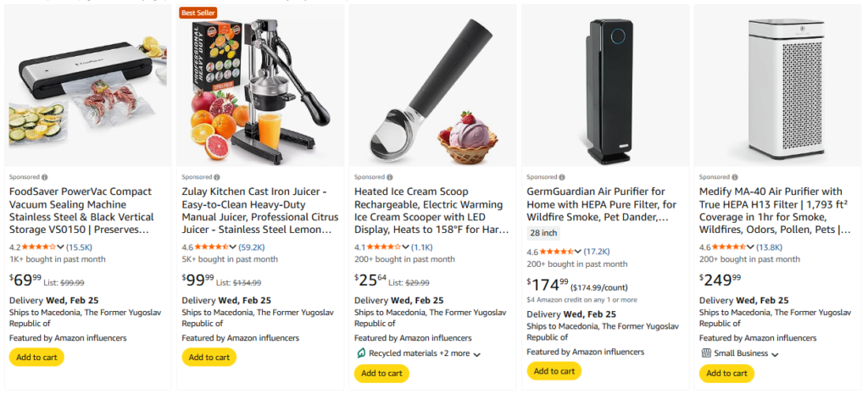Click the Small Business badge icon

tap(705, 353)
